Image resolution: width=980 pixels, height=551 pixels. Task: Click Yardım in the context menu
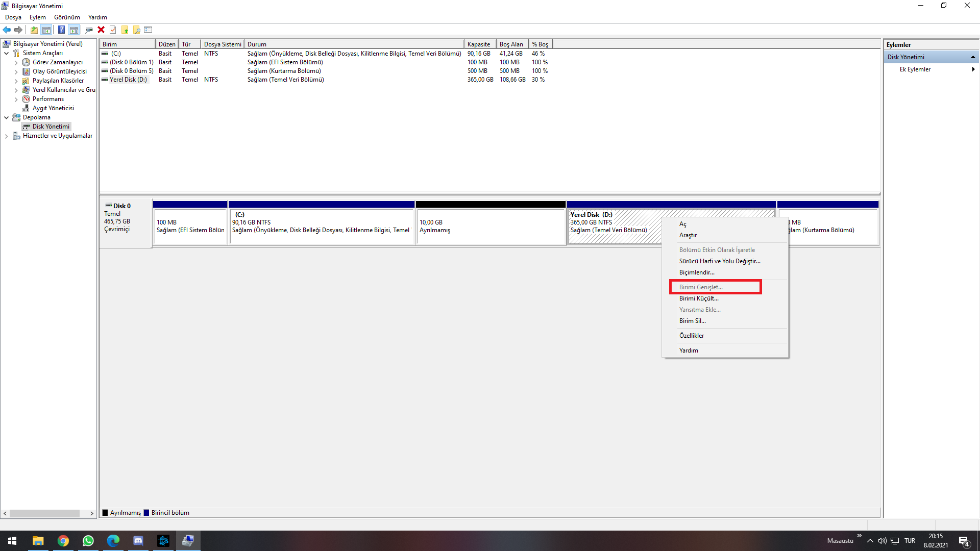[x=725, y=350]
